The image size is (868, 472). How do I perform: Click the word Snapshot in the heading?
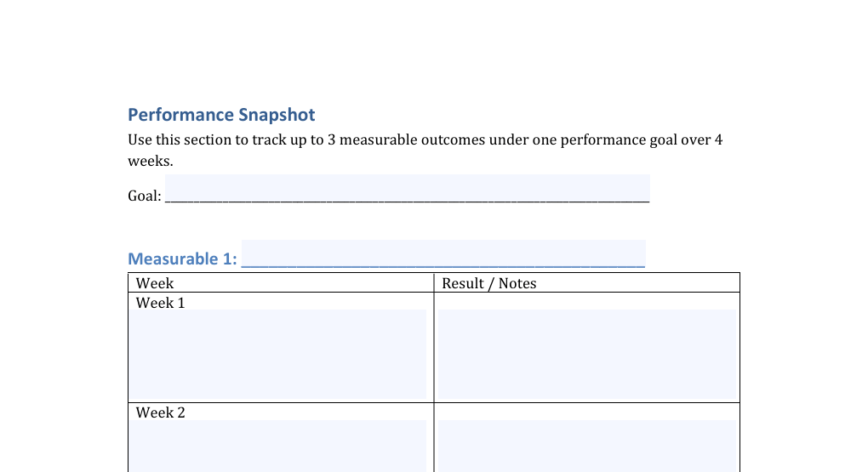point(277,115)
